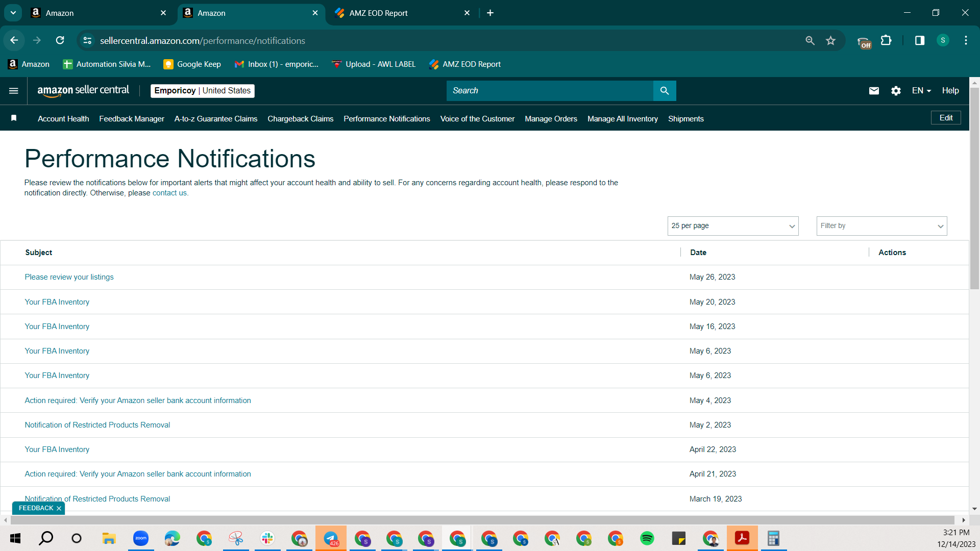Open Please review your listings notification

point(69,277)
